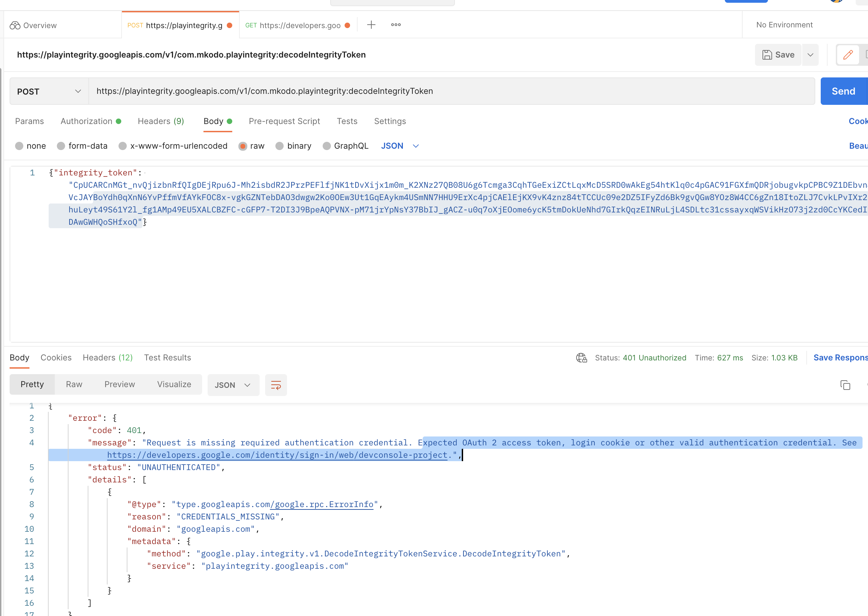Click the Overview binoculars icon
This screenshot has width=868, height=616.
pyautogui.click(x=15, y=25)
